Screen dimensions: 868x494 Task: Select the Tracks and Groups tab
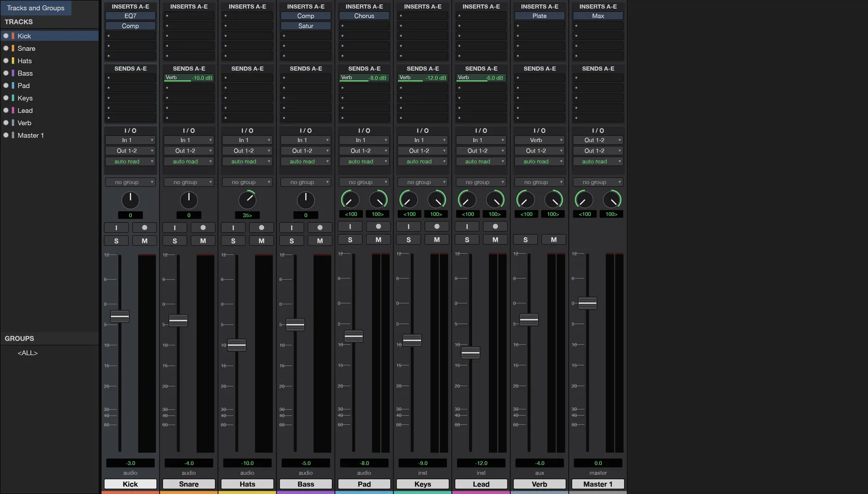(x=36, y=8)
